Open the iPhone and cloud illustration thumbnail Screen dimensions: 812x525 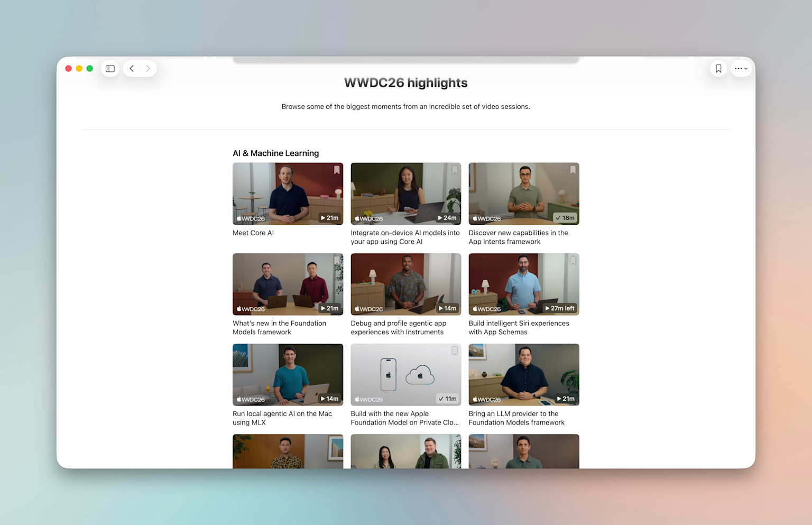click(x=405, y=374)
